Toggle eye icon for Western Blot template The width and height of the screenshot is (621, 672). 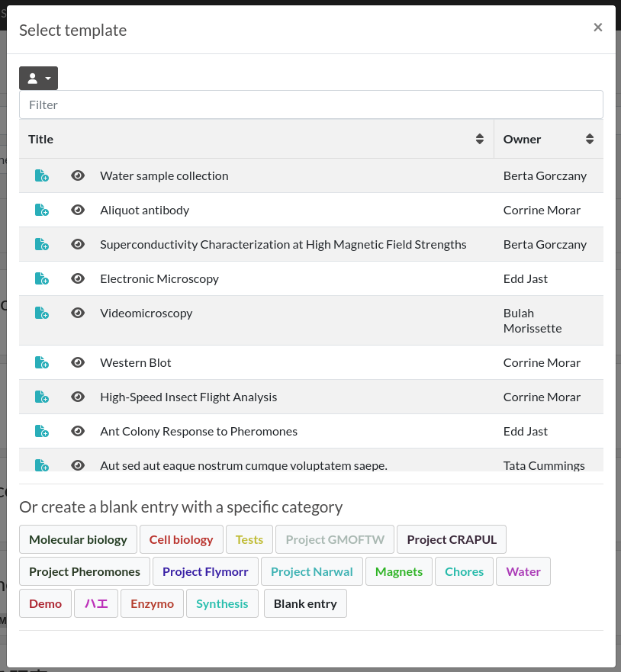click(78, 363)
